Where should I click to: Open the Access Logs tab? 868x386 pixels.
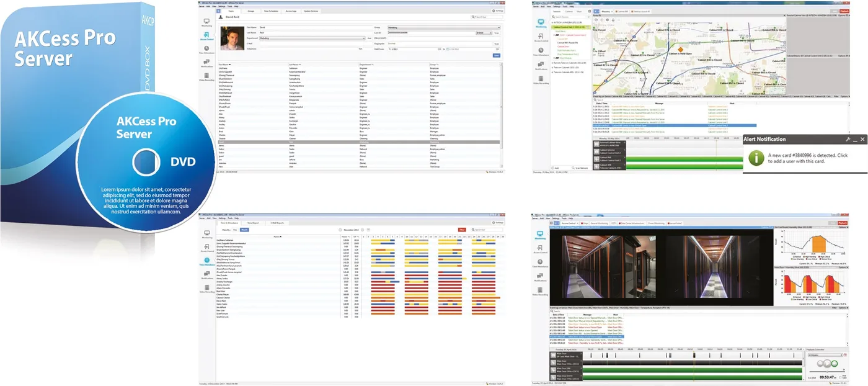tap(291, 11)
